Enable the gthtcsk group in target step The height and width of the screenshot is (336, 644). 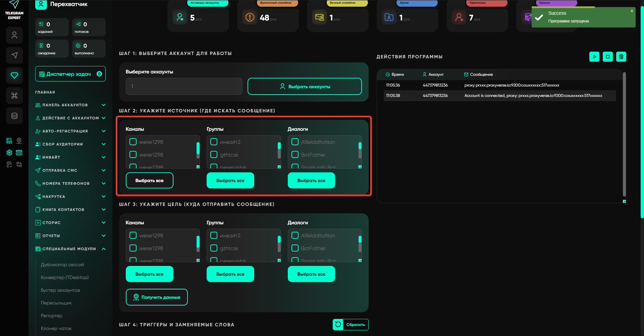214,248
